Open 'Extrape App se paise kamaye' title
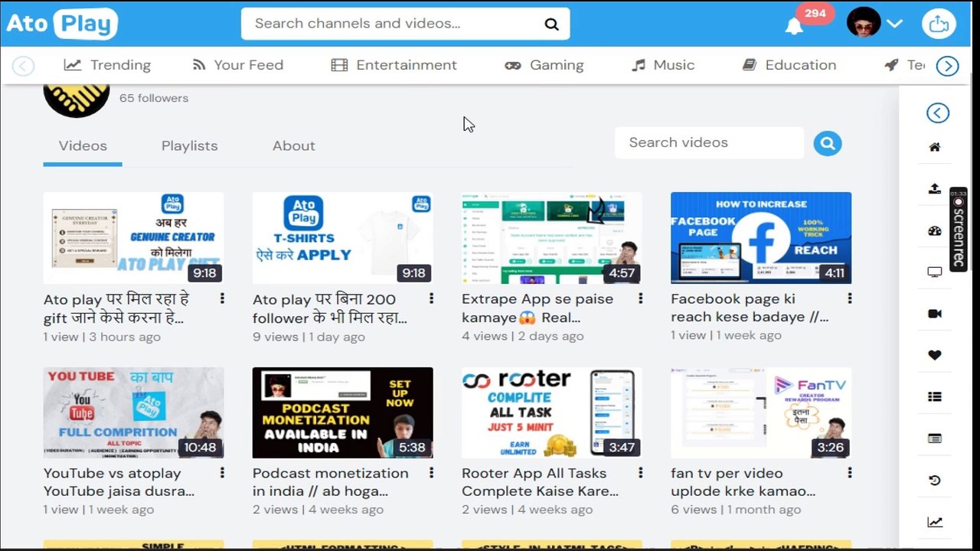 pyautogui.click(x=537, y=308)
